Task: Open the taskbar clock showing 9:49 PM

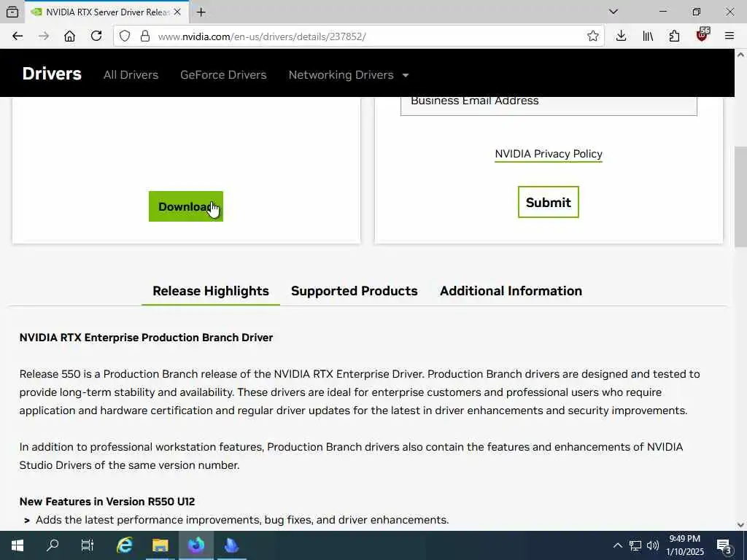Action: (x=684, y=545)
